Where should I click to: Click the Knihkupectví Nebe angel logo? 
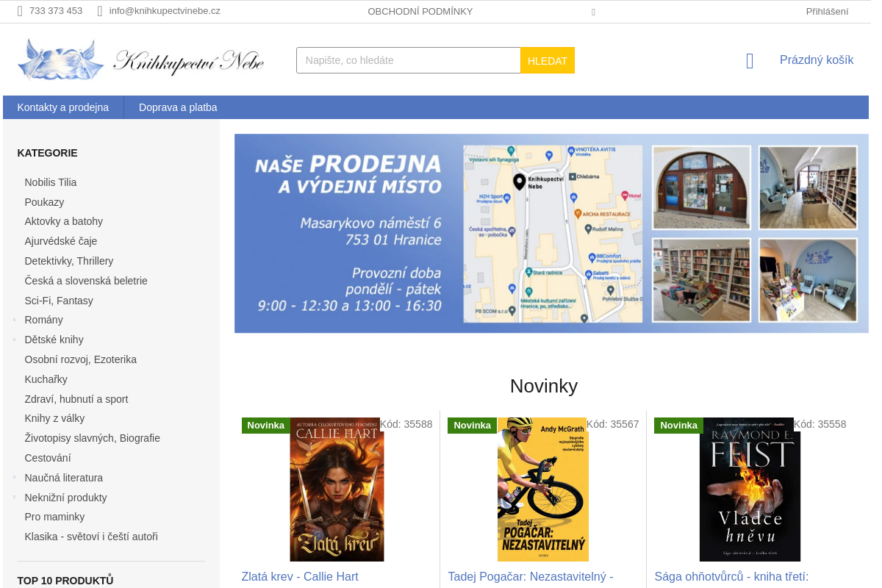click(141, 60)
